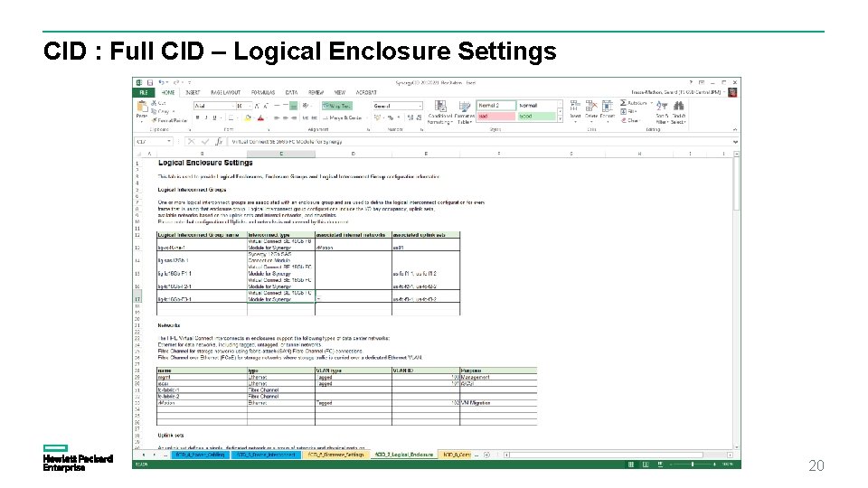
Task: Collapse the ribbon arrow
Action: 735,129
